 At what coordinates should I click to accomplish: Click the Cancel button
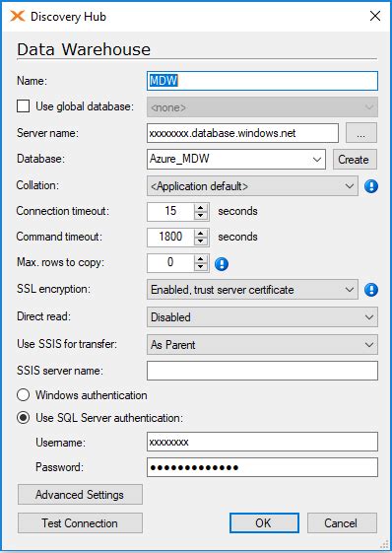click(x=342, y=523)
